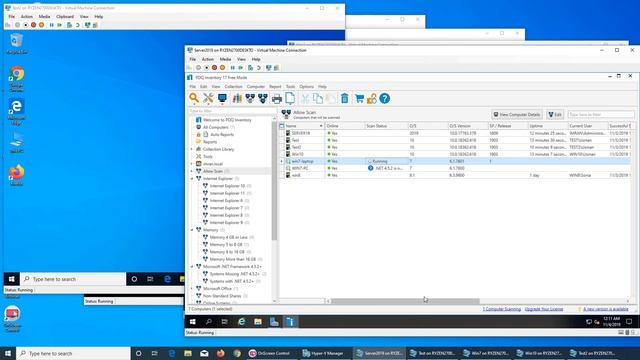Open Clipboard menu in Test VM window
Viewport: 640px width, 360px height.
coord(65,17)
